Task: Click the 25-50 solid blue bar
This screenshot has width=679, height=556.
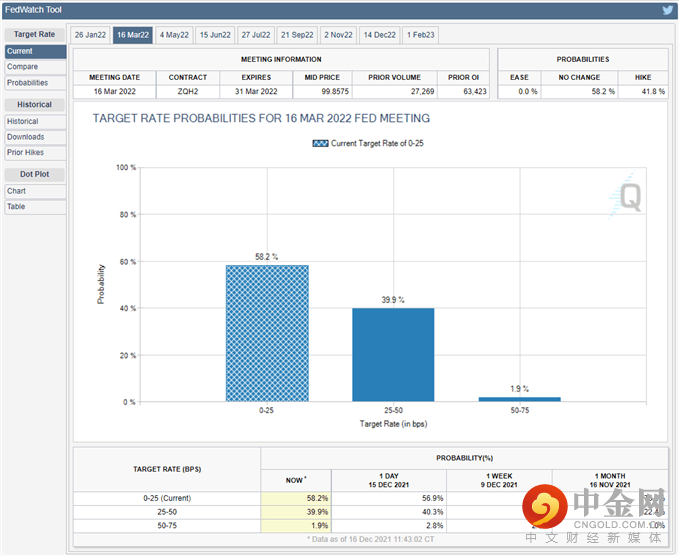Action: 393,354
